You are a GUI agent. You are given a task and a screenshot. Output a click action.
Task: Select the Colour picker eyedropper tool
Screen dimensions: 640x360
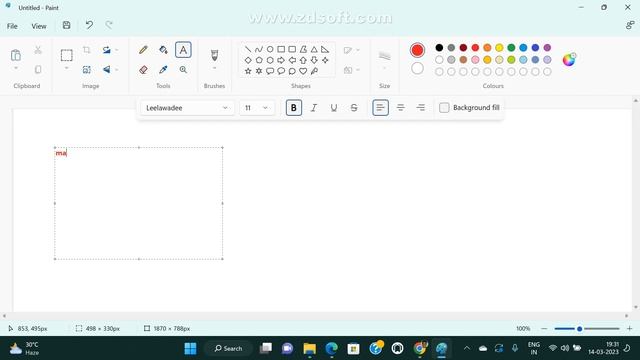(x=163, y=70)
